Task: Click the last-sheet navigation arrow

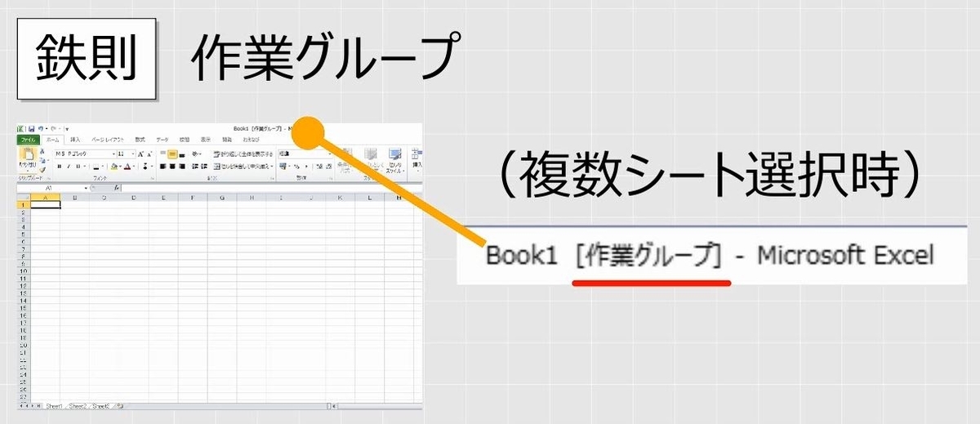Action: pos(38,406)
